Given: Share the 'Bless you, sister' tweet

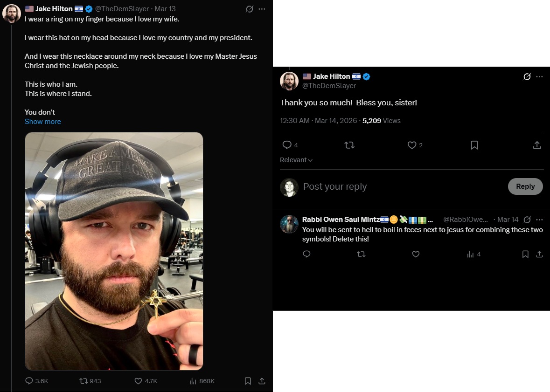Looking at the screenshot, I should click(537, 145).
